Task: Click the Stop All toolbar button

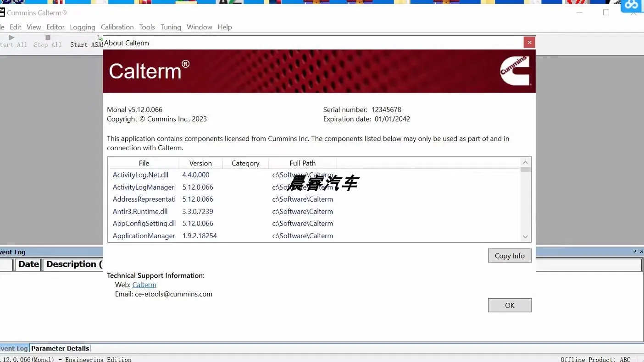Action: tap(48, 41)
